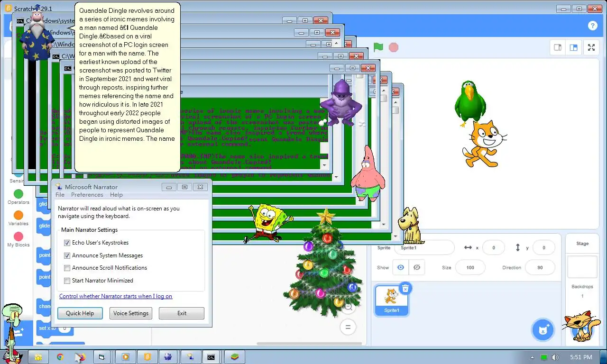Screen dimensions: 607x364
Task: Click the SpongeBob desktop character
Action: [269, 223]
